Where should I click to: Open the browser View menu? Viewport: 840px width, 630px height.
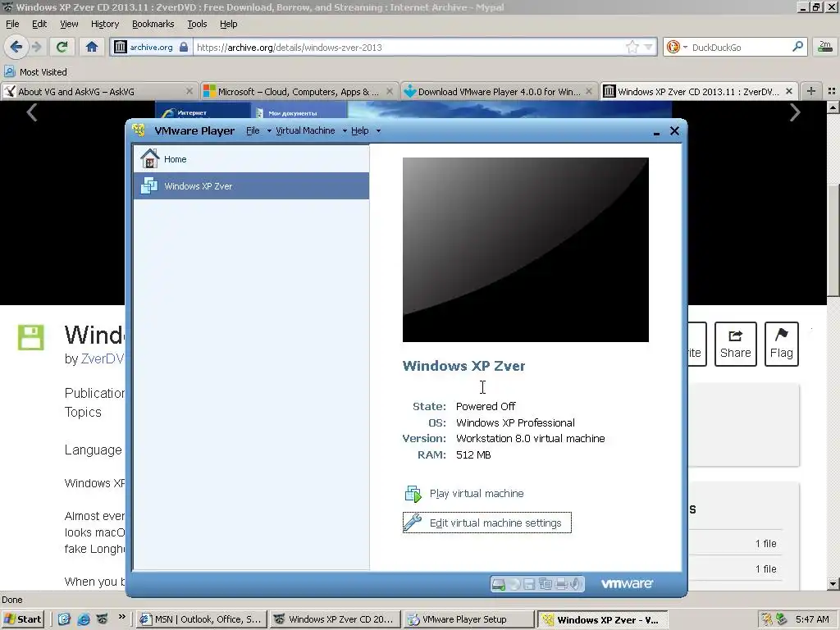(69, 24)
